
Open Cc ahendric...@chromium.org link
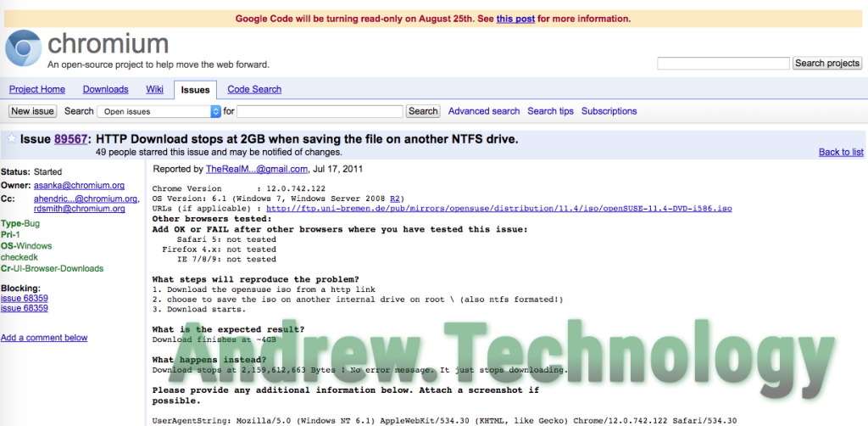pos(86,199)
